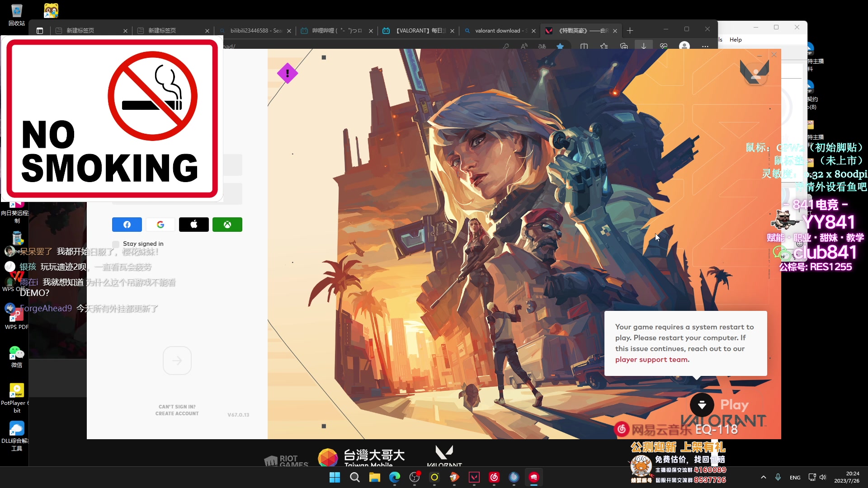The width and height of the screenshot is (868, 488).
Task: Open the CAN'T SIGN IN? link
Action: 177,407
